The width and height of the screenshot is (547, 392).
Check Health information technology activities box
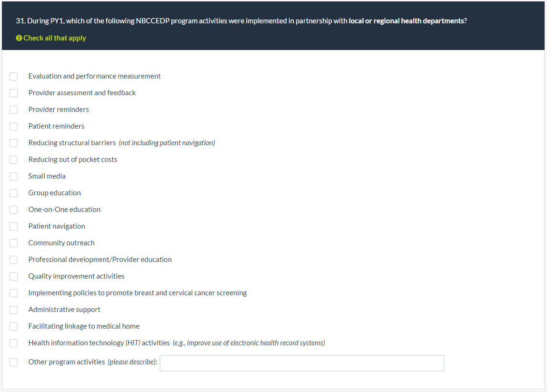point(14,343)
